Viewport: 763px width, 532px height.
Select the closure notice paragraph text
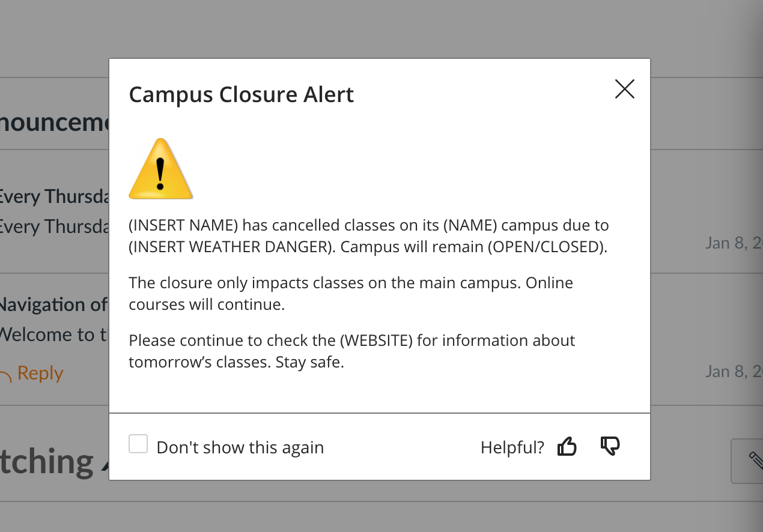coord(368,235)
